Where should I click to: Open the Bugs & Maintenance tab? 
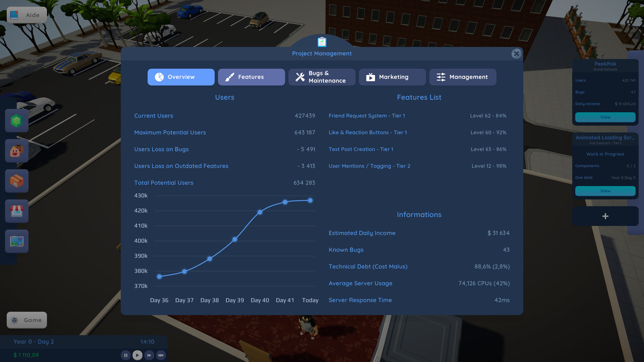pos(322,77)
